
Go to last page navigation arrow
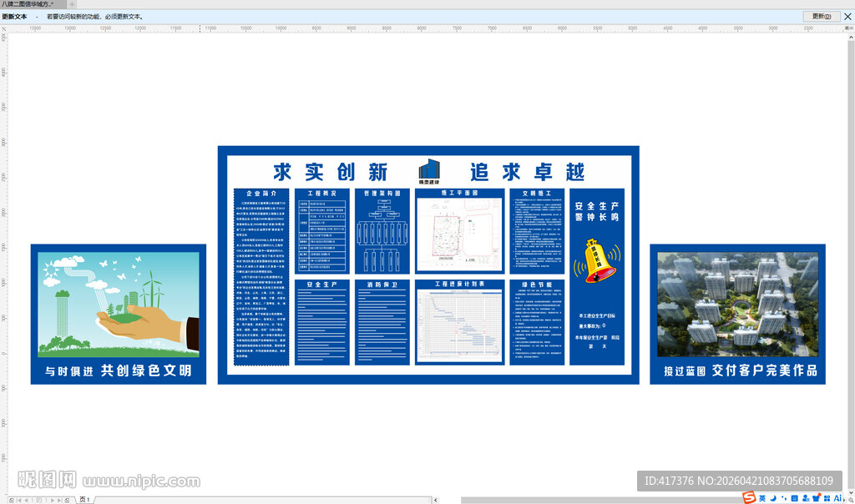click(60, 500)
